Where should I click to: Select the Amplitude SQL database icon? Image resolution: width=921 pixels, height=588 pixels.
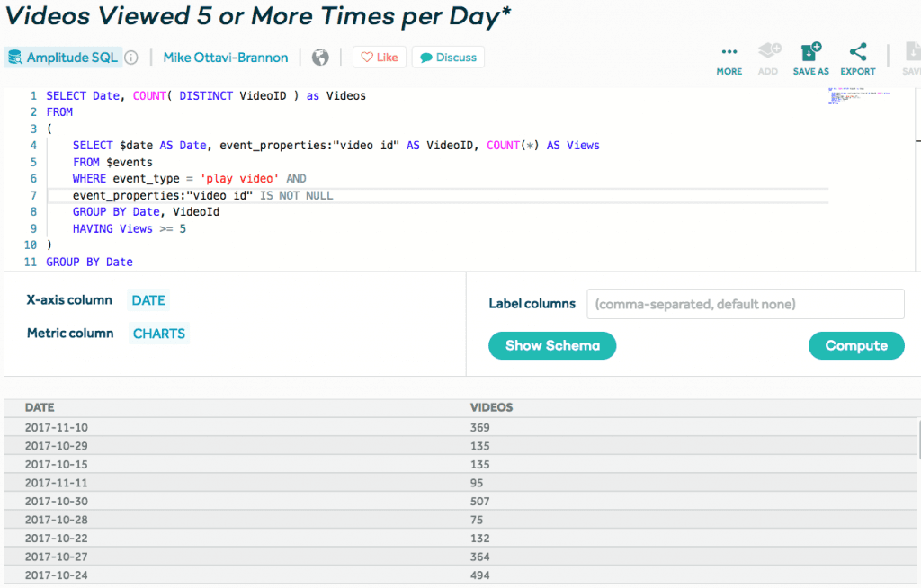[14, 57]
